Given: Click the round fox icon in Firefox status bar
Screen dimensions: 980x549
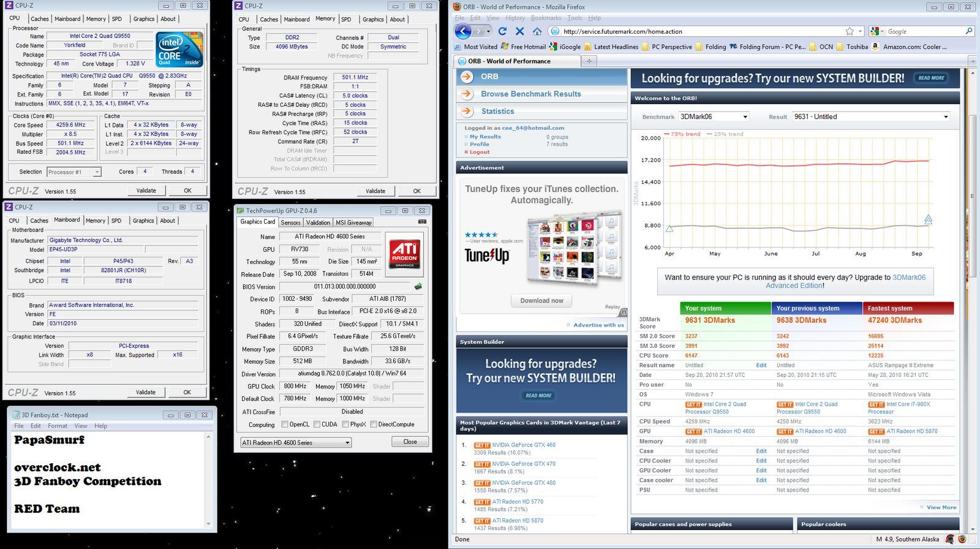Looking at the screenshot, I should pos(963,539).
